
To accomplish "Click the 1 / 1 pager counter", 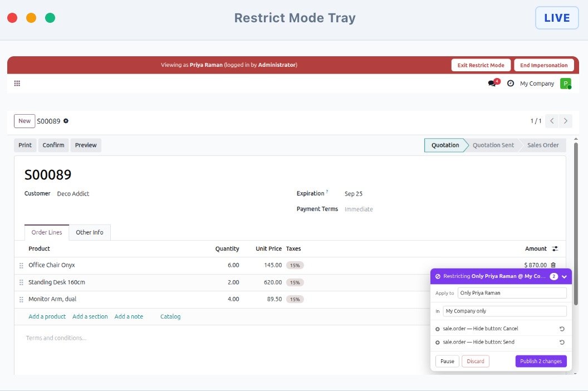I will 536,121.
